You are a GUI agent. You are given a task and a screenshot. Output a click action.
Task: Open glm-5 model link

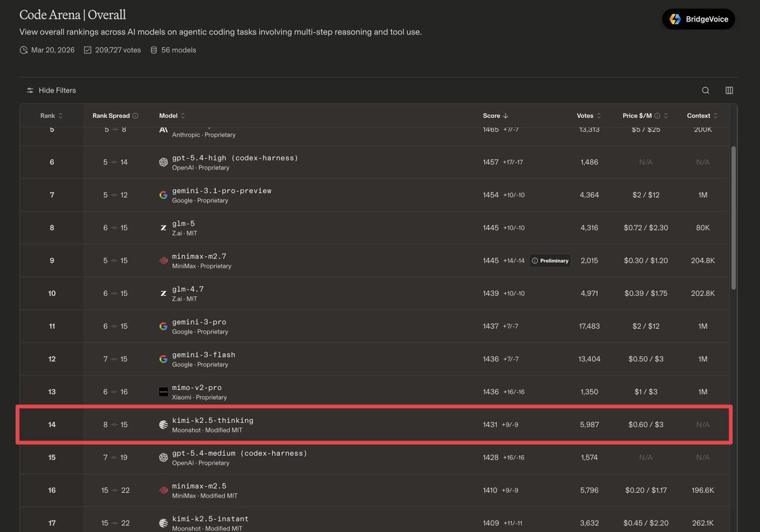point(184,224)
